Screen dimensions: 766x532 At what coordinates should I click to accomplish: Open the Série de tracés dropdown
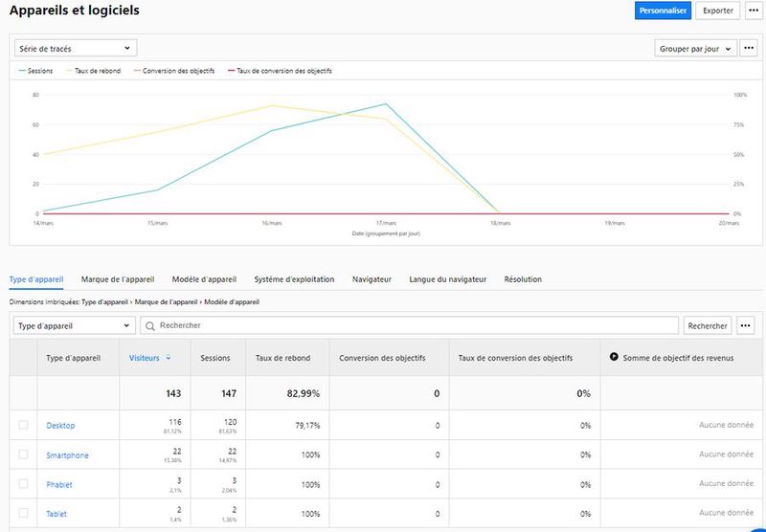[76, 48]
